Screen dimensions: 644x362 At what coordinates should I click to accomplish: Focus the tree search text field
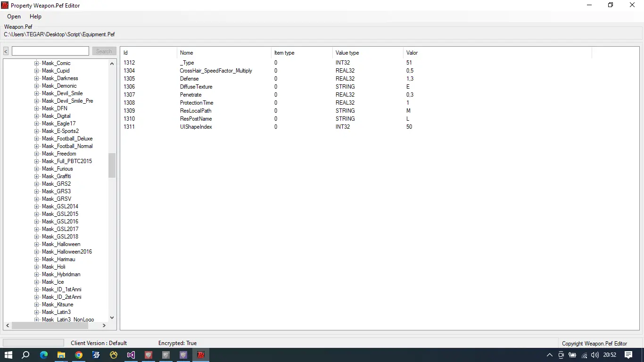pyautogui.click(x=50, y=51)
